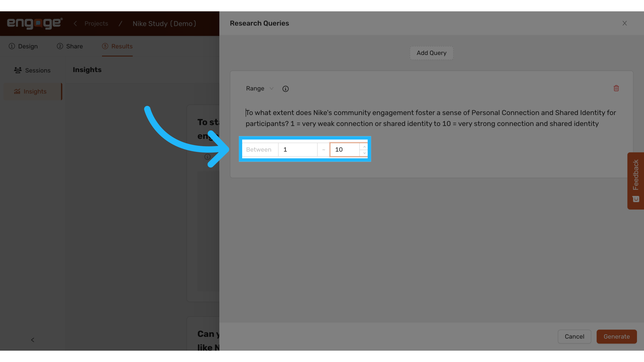Open the Projects breadcrumb link
Screen dimensions: 644x362
[x=96, y=23]
